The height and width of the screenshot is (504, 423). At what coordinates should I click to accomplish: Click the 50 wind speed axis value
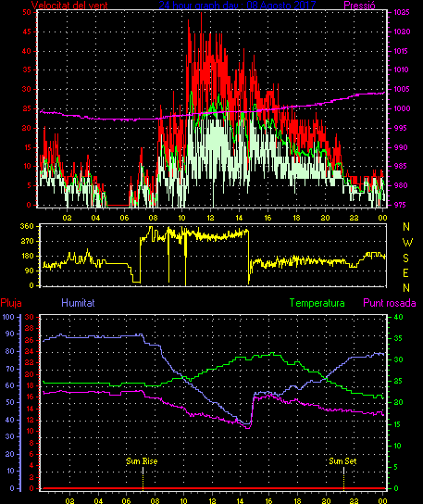click(x=27, y=13)
